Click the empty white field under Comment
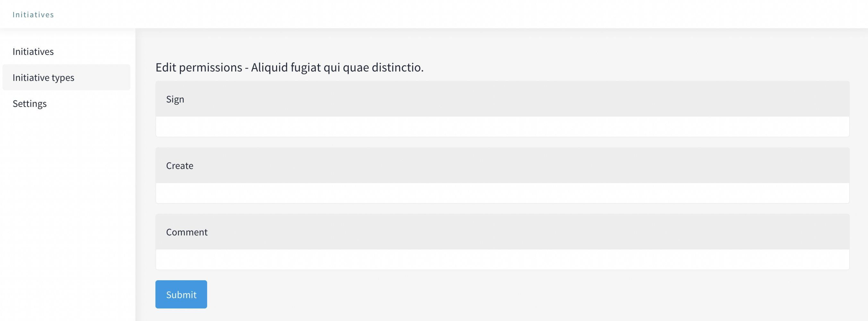 502,260
